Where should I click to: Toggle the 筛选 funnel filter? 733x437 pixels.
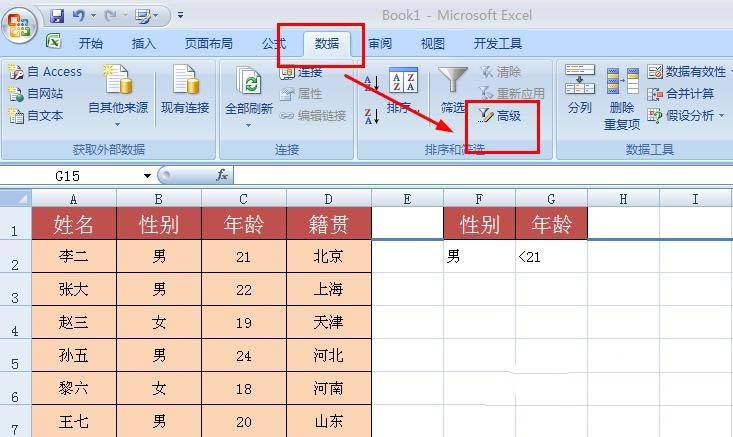[x=453, y=90]
